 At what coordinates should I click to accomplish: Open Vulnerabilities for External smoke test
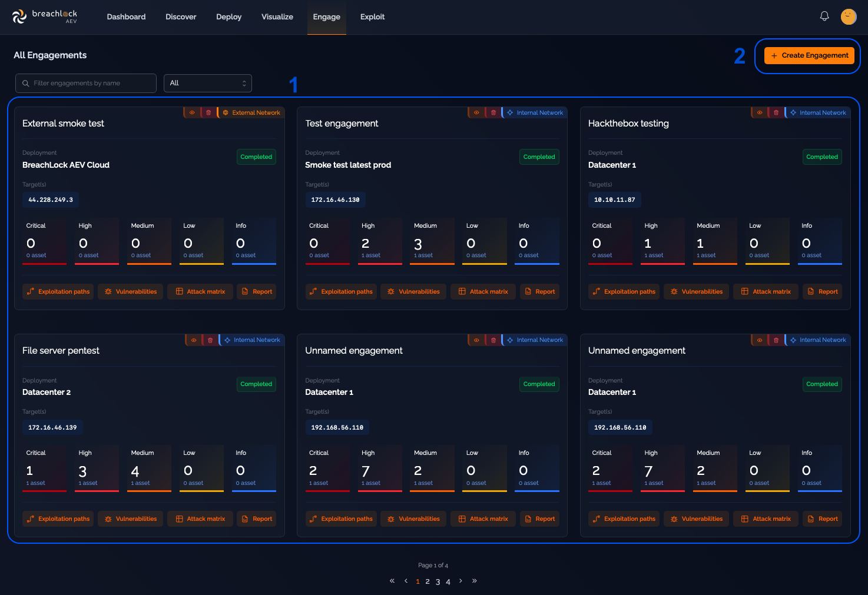pyautogui.click(x=131, y=291)
